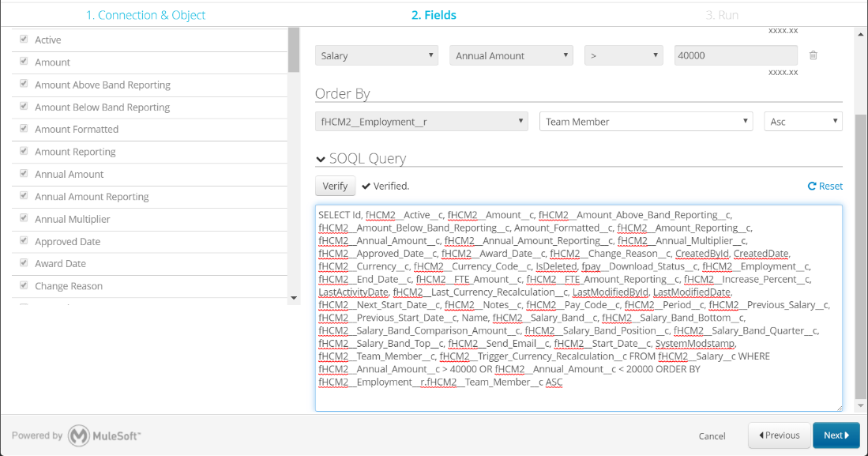Viewport: 868px width, 456px height.
Task: Open the Team Member order-by dropdown
Action: pyautogui.click(x=646, y=122)
